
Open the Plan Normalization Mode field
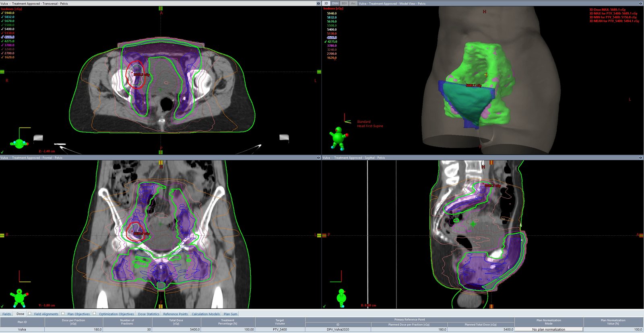tap(549, 329)
